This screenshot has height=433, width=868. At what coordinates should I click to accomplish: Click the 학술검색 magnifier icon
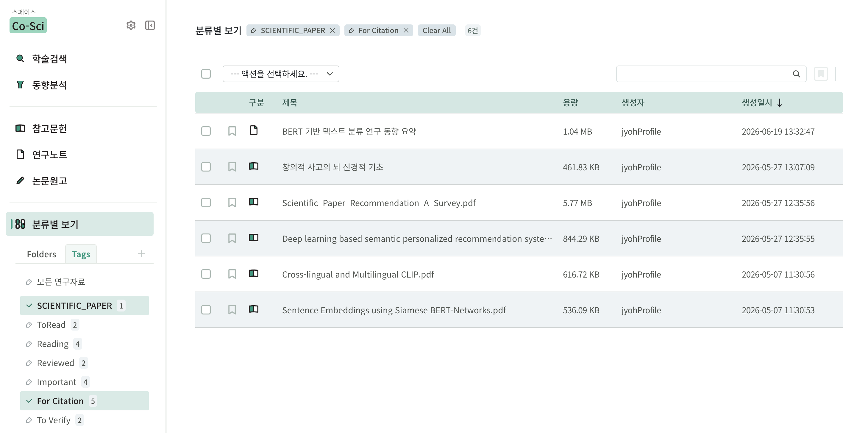coord(20,58)
